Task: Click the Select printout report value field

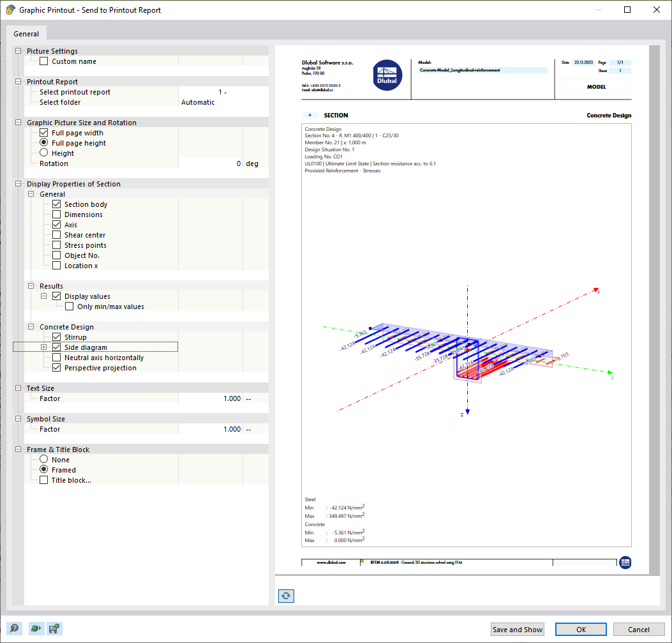Action: pos(223,92)
